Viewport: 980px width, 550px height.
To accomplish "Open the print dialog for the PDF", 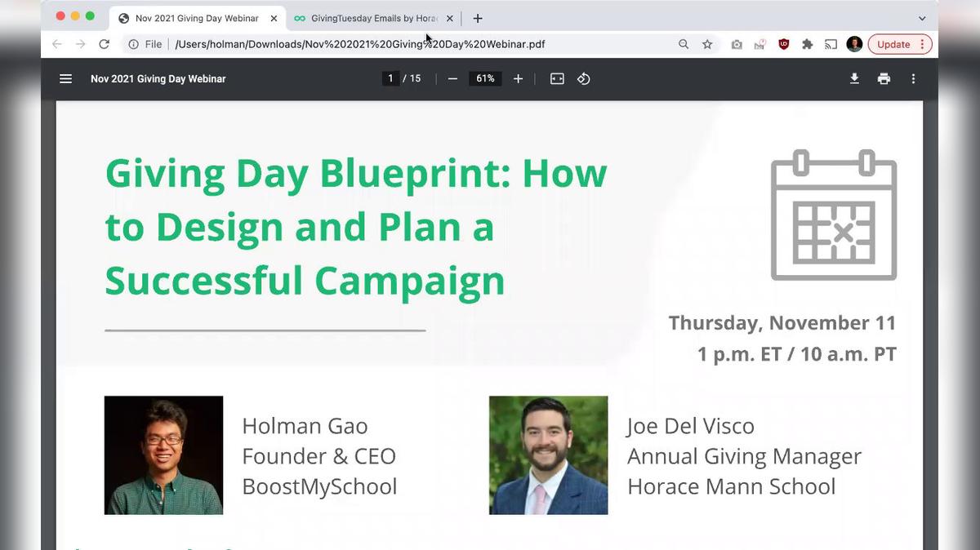I will [884, 78].
